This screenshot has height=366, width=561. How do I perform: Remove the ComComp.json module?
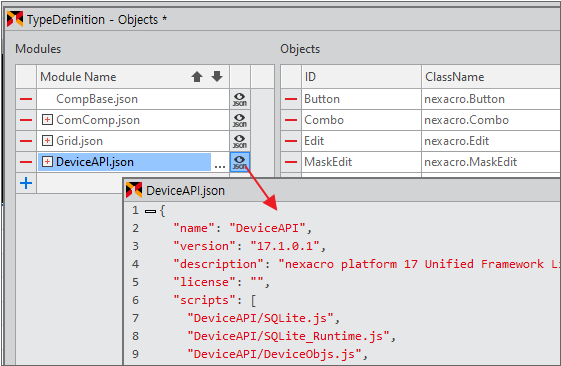tap(26, 120)
